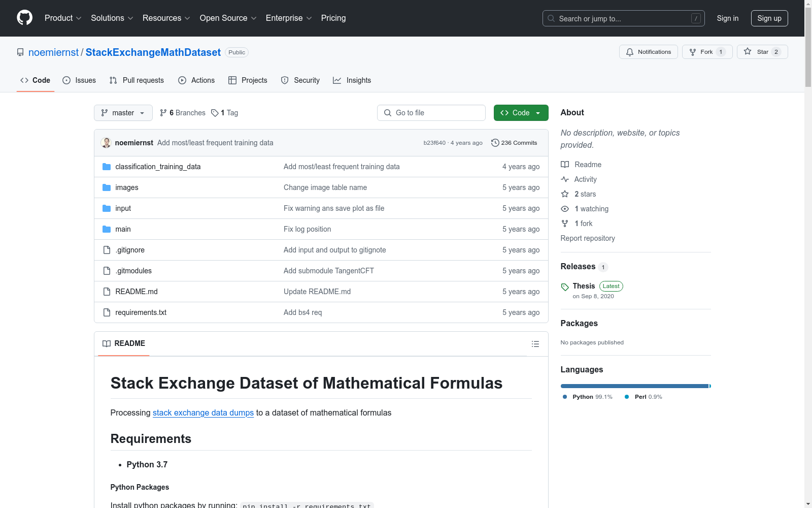Click the folder icon for classification_training_data
Screen dimensions: 812x508
(x=107, y=167)
